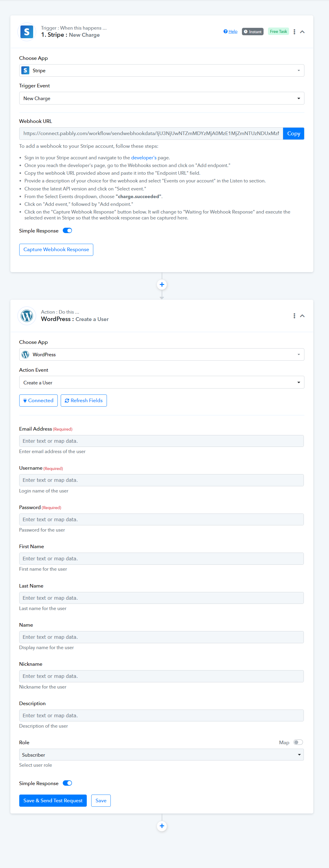Click the WordPress logo in action header
The height and width of the screenshot is (868, 329).
(x=27, y=316)
